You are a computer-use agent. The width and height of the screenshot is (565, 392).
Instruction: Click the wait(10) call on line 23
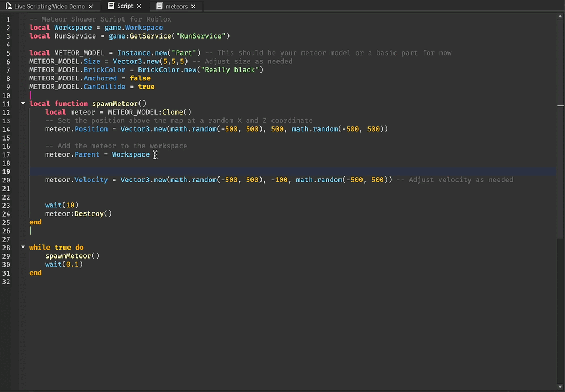(x=62, y=205)
